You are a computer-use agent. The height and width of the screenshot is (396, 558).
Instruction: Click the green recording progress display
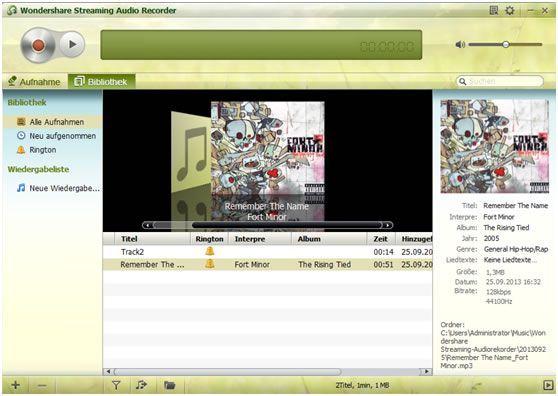pyautogui.click(x=261, y=45)
